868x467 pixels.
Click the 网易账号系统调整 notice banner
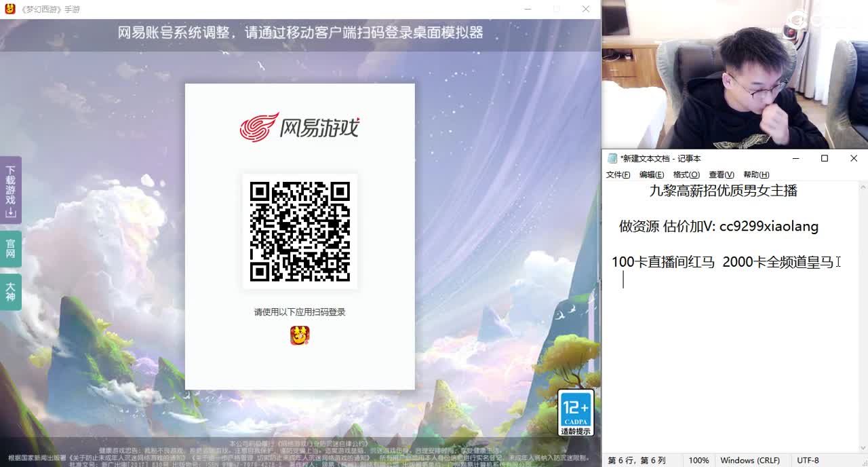tap(300, 33)
